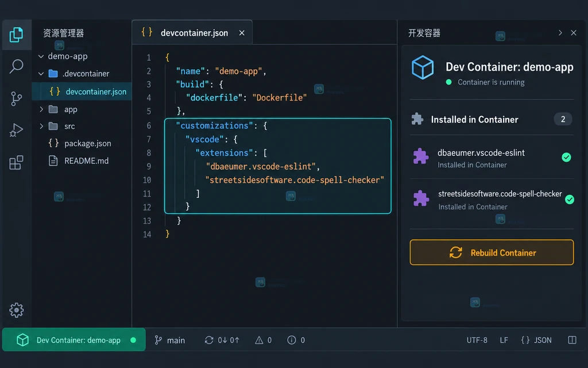This screenshot has width=588, height=368.
Task: Click dbaeumer.vscode-eslint extension name in panel
Action: (x=481, y=153)
